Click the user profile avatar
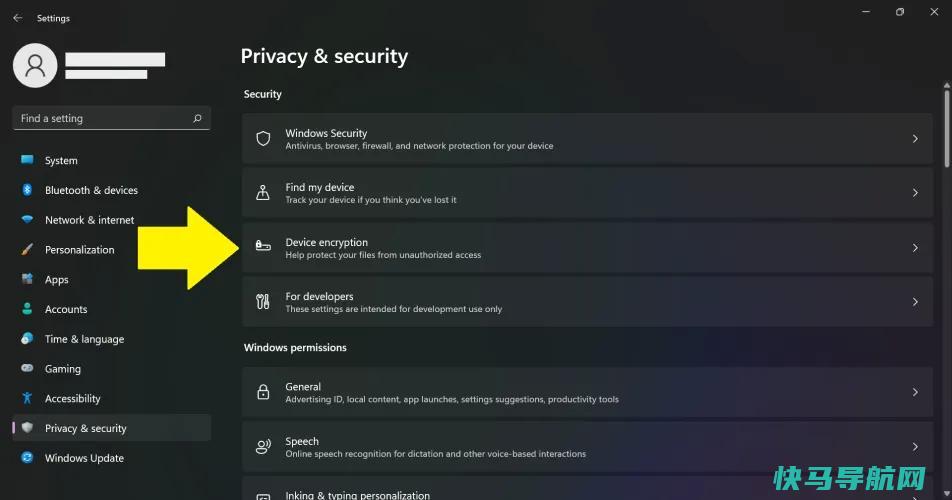 (x=35, y=66)
